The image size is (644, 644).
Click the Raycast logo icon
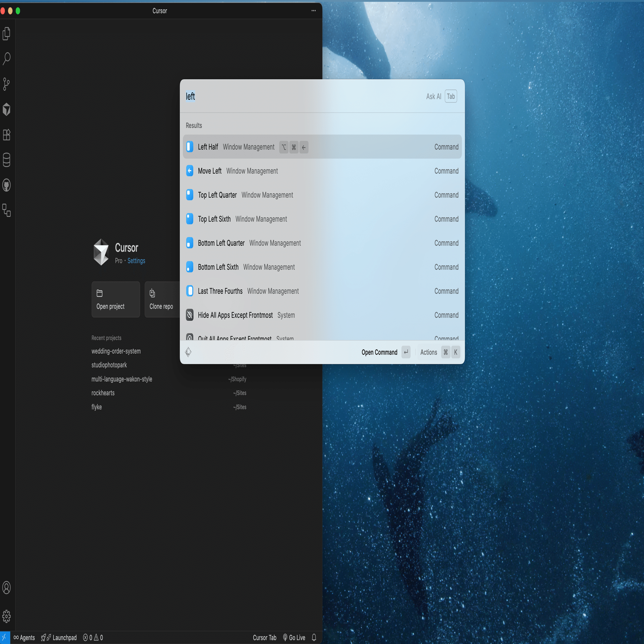pos(188,352)
